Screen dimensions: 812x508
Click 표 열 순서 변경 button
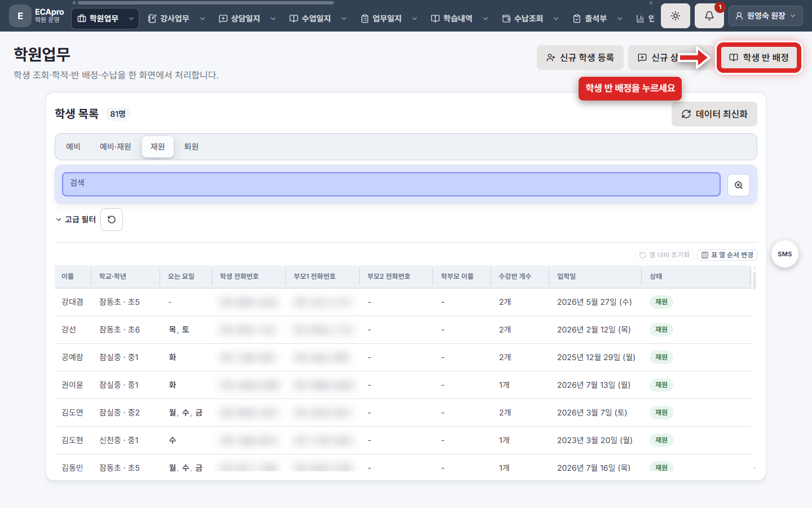727,255
